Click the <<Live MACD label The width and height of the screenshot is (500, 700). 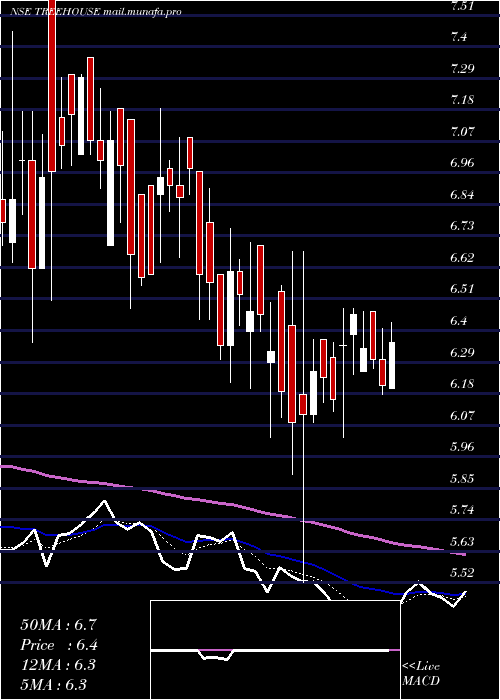(421, 673)
